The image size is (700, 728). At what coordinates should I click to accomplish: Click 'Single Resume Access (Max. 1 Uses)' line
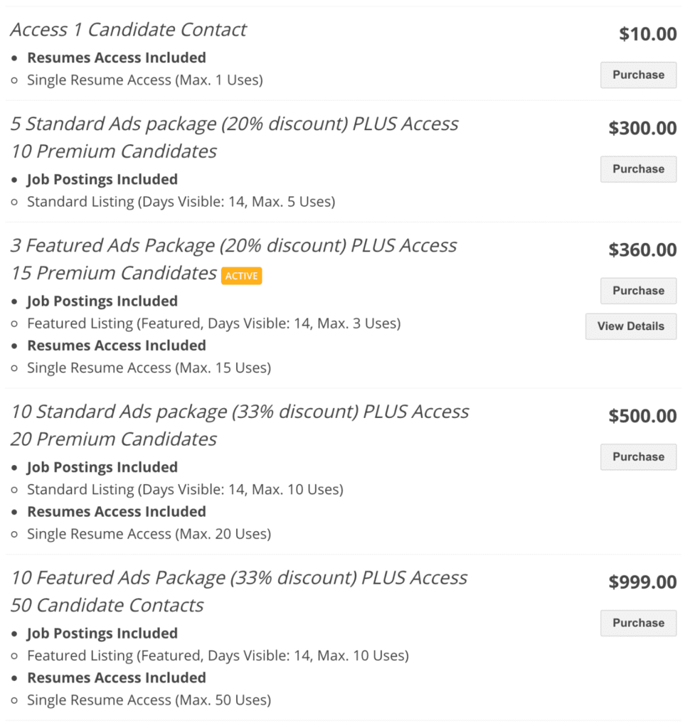(x=145, y=80)
